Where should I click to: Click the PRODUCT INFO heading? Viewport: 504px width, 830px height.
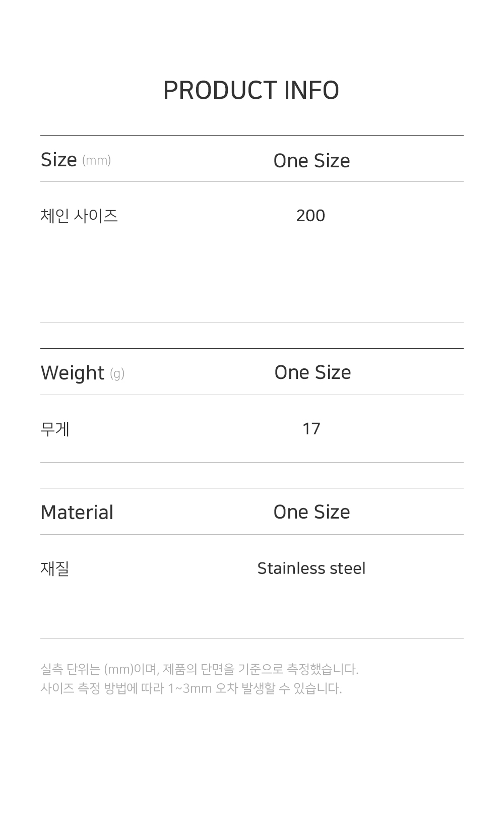pyautogui.click(x=251, y=91)
